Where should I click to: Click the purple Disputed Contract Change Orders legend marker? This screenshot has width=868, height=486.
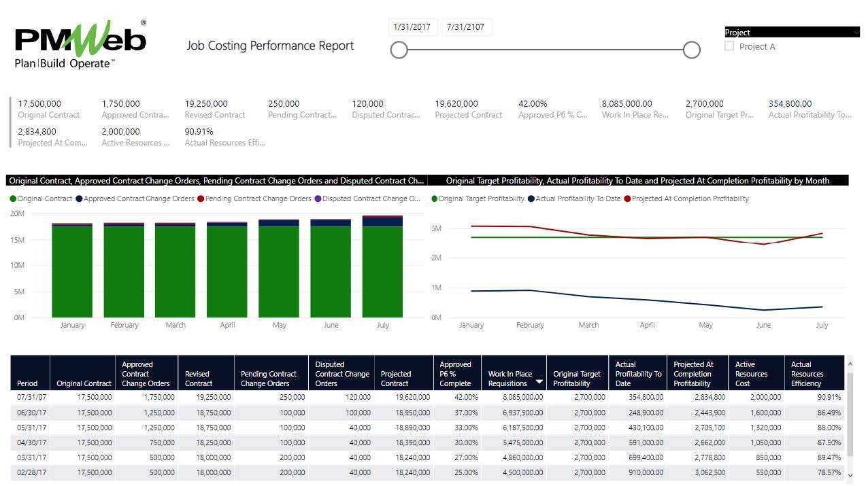[x=318, y=199]
